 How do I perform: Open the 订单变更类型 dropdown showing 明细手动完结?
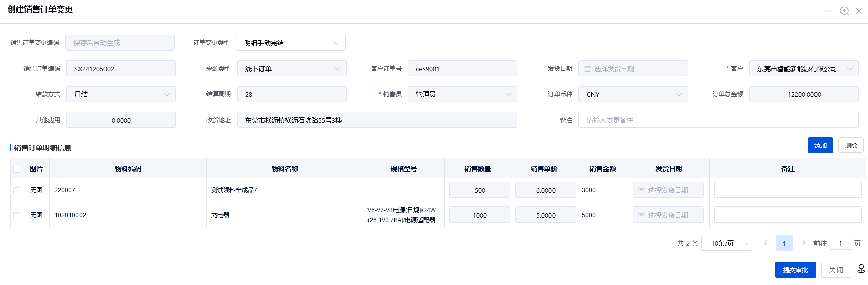pyautogui.click(x=291, y=43)
